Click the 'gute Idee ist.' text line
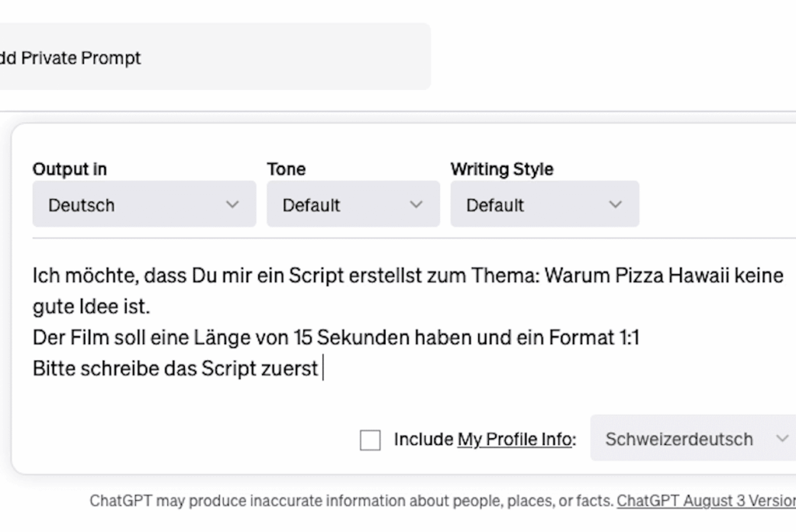Screen dimensions: 796x532 point(92,307)
